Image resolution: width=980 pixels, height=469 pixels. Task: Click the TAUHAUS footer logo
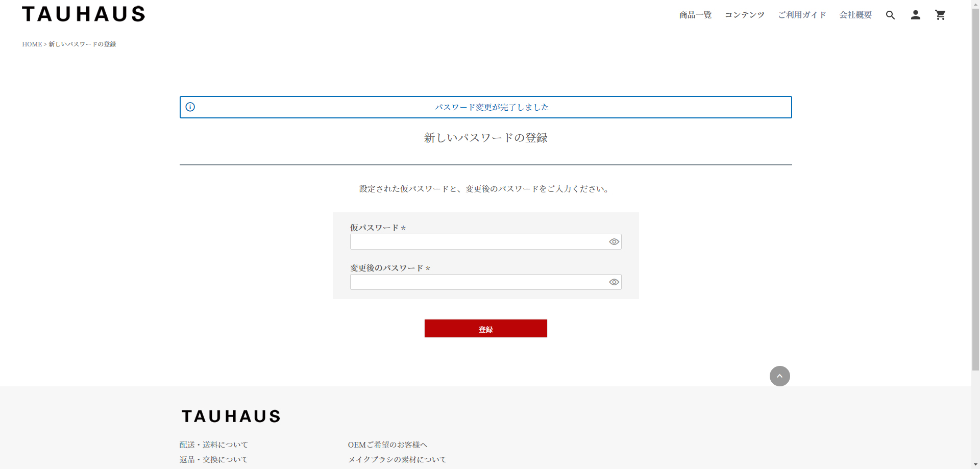pos(231,416)
